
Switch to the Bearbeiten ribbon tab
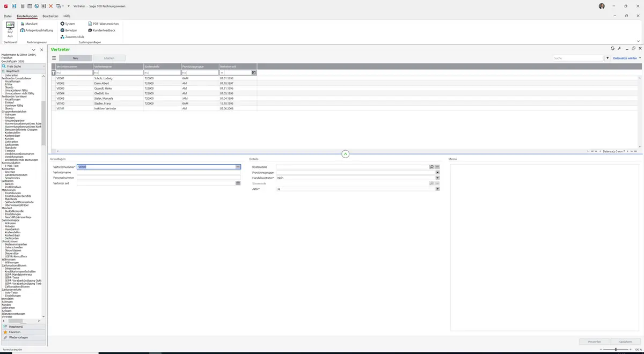tap(50, 16)
